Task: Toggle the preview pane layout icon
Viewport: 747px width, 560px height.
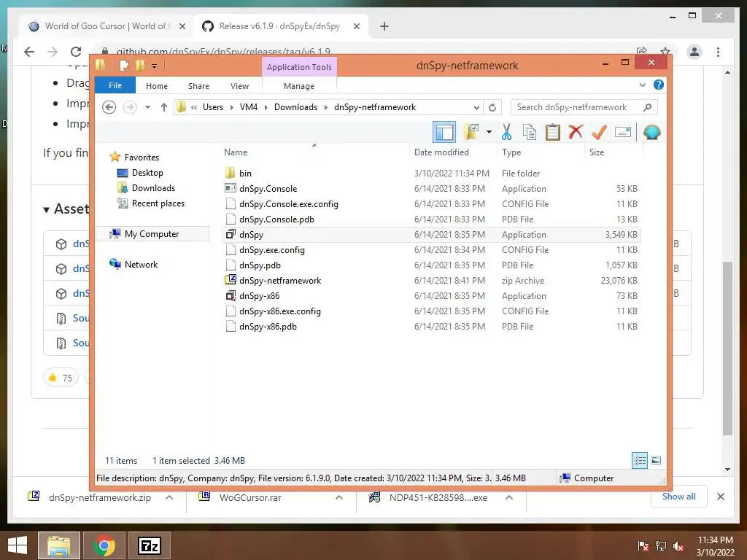Action: (444, 132)
